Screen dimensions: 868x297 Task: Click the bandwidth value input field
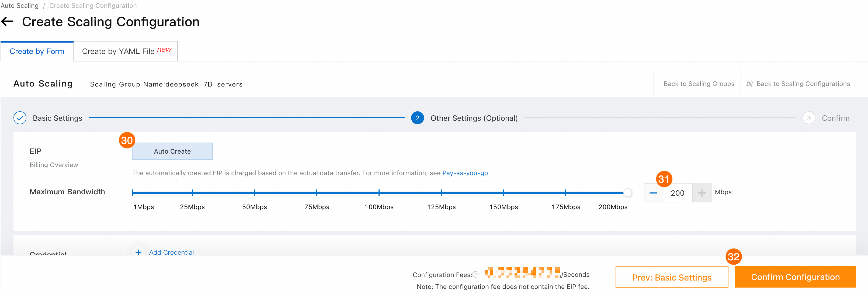point(677,193)
